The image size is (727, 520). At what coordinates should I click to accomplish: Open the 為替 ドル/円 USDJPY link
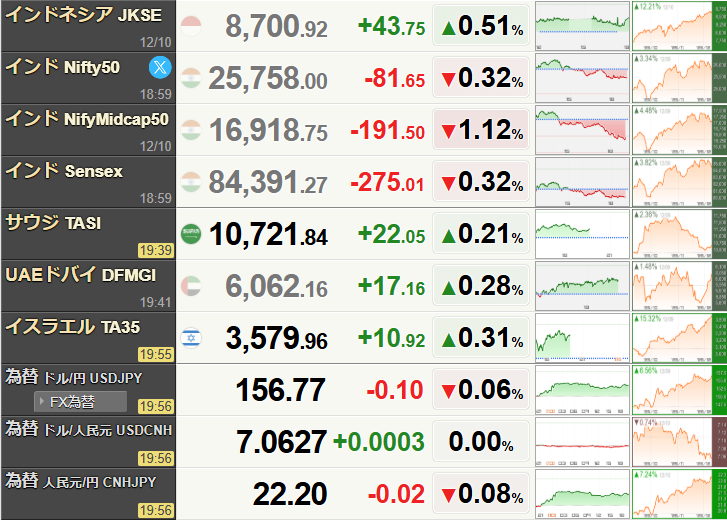click(74, 377)
